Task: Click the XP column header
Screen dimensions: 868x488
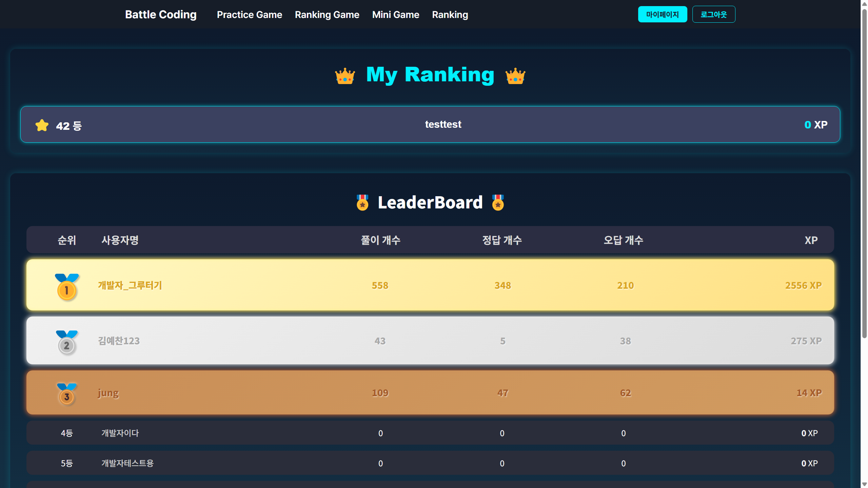Action: [x=811, y=240]
